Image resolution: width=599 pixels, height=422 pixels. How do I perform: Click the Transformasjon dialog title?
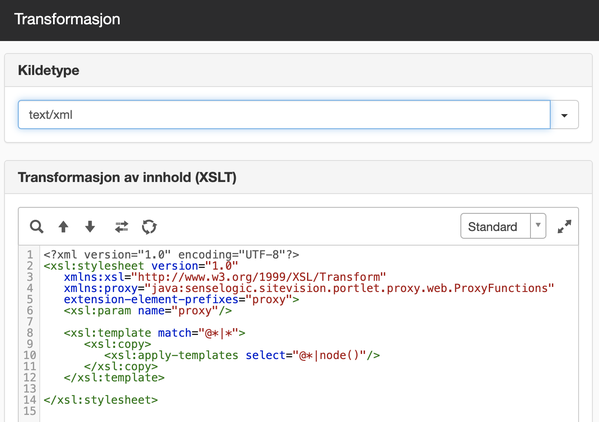point(67,19)
